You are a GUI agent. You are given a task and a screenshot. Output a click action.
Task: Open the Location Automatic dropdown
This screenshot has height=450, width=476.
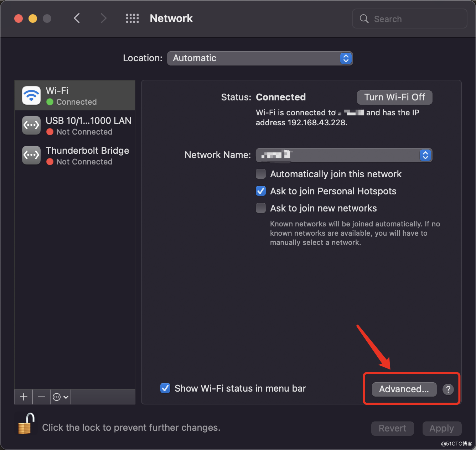coord(260,58)
